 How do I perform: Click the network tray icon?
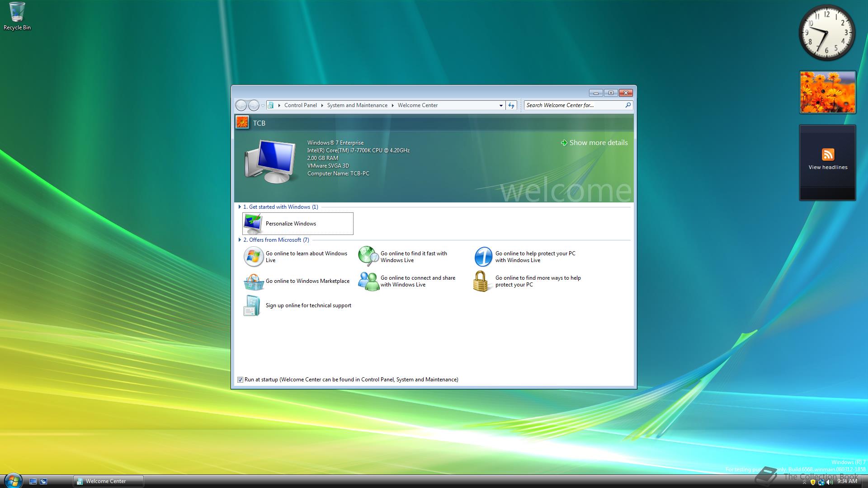(x=821, y=482)
